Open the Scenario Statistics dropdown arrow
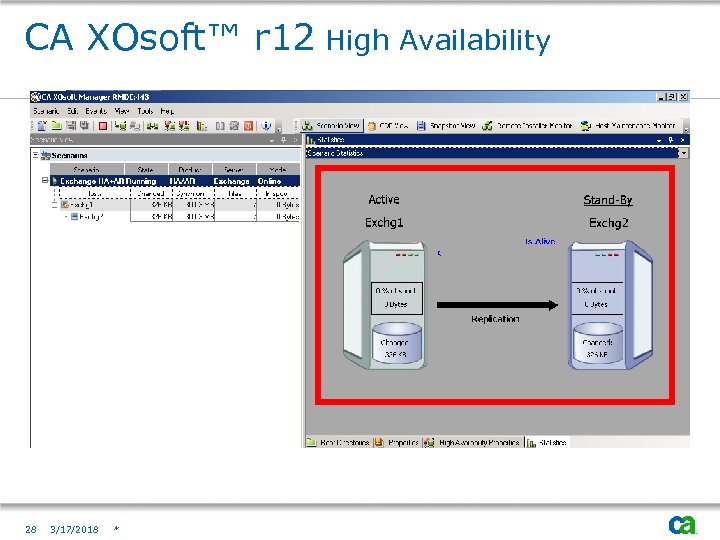Screen dimensions: 720x540 tap(683, 153)
